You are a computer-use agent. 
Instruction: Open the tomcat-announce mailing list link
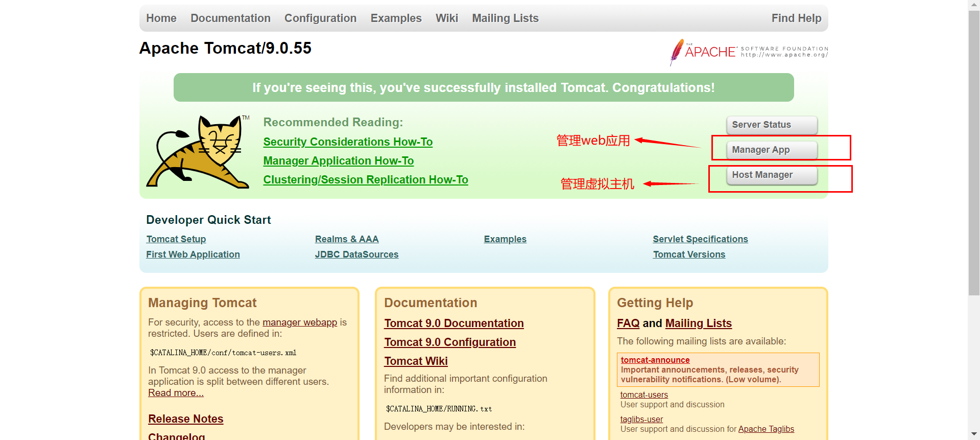pyautogui.click(x=655, y=360)
